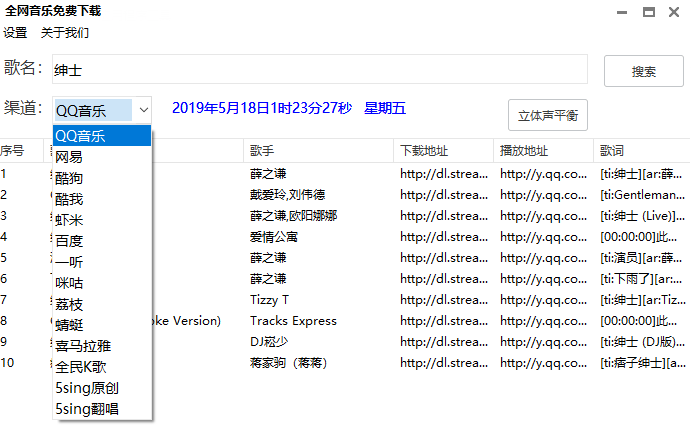Click lyrics cell [ti:演员] in row 5
The image size is (691, 437).
pyautogui.click(x=641, y=258)
